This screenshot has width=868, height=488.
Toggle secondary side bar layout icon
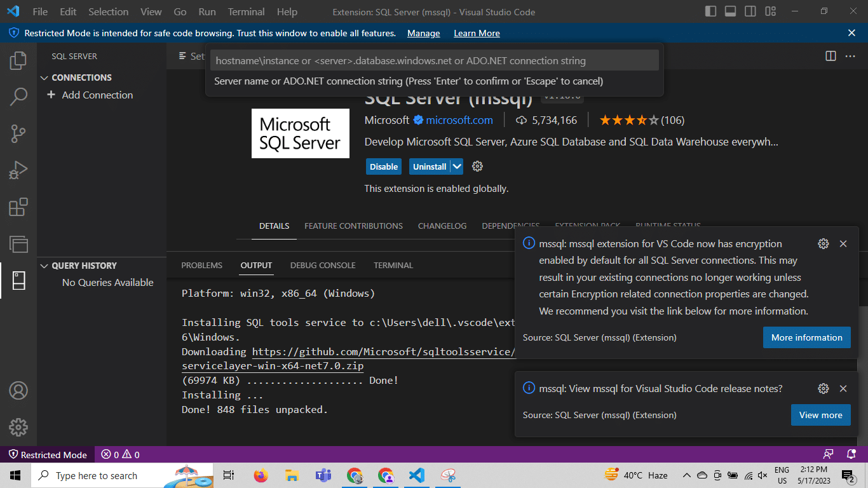pos(750,11)
